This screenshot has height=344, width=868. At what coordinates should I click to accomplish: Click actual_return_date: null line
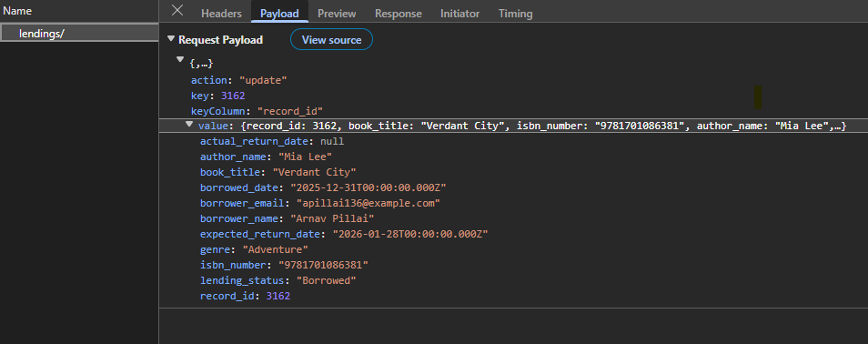(272, 141)
